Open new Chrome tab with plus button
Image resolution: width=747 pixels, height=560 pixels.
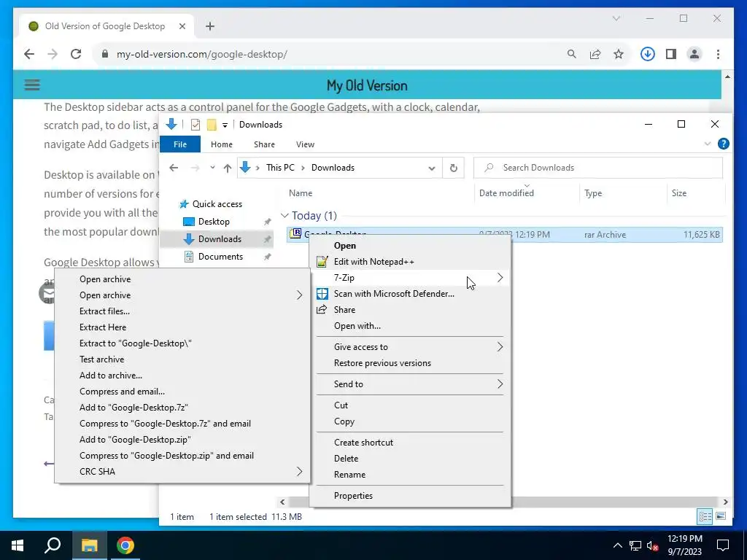[x=210, y=26]
